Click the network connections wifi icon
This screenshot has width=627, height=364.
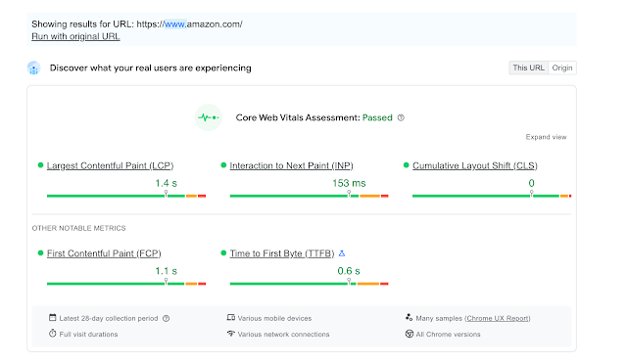click(231, 334)
